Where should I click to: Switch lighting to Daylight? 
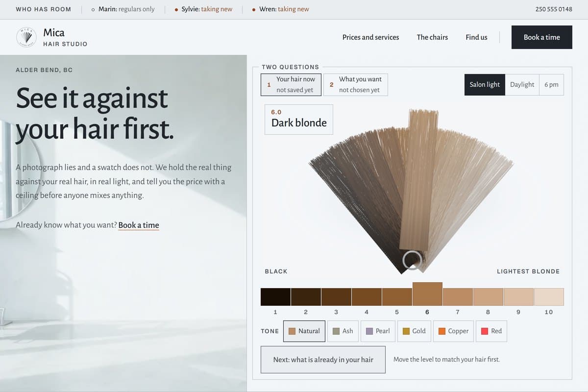522,85
